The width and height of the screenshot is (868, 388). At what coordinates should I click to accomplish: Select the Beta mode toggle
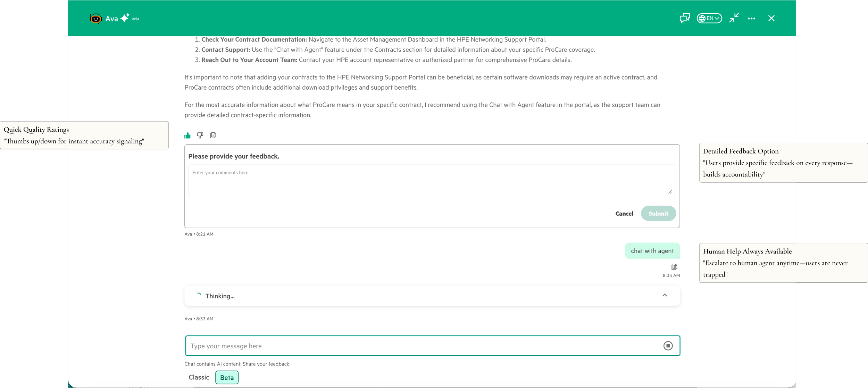(x=227, y=378)
